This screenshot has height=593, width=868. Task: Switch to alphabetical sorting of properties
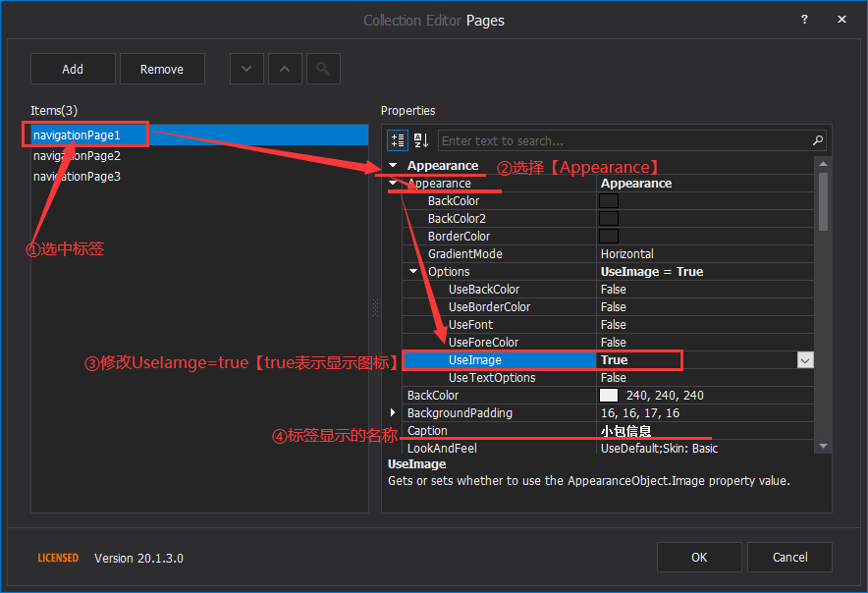(x=420, y=139)
